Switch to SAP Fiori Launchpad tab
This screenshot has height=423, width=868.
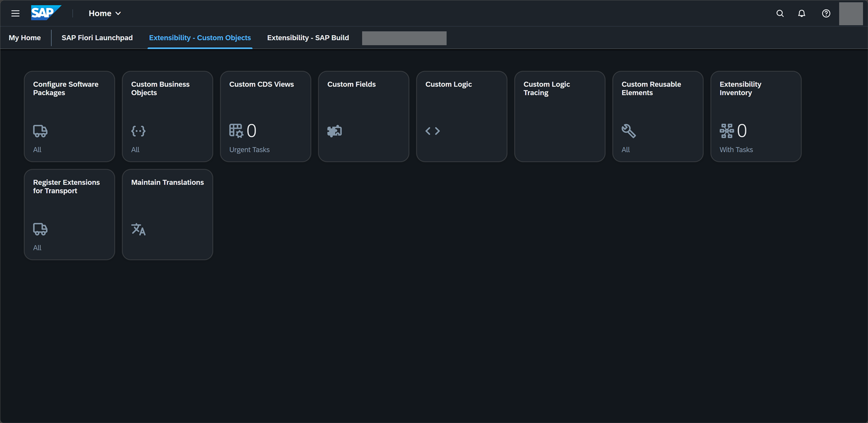(x=97, y=38)
